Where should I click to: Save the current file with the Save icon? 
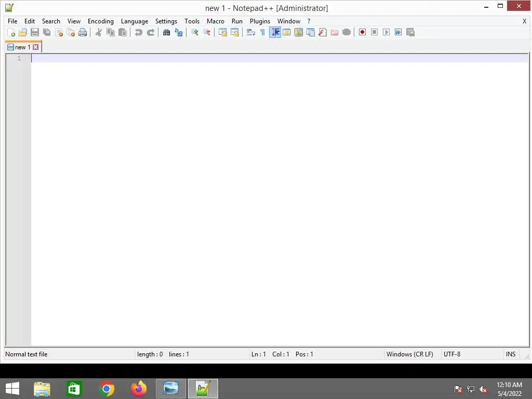[x=35, y=32]
